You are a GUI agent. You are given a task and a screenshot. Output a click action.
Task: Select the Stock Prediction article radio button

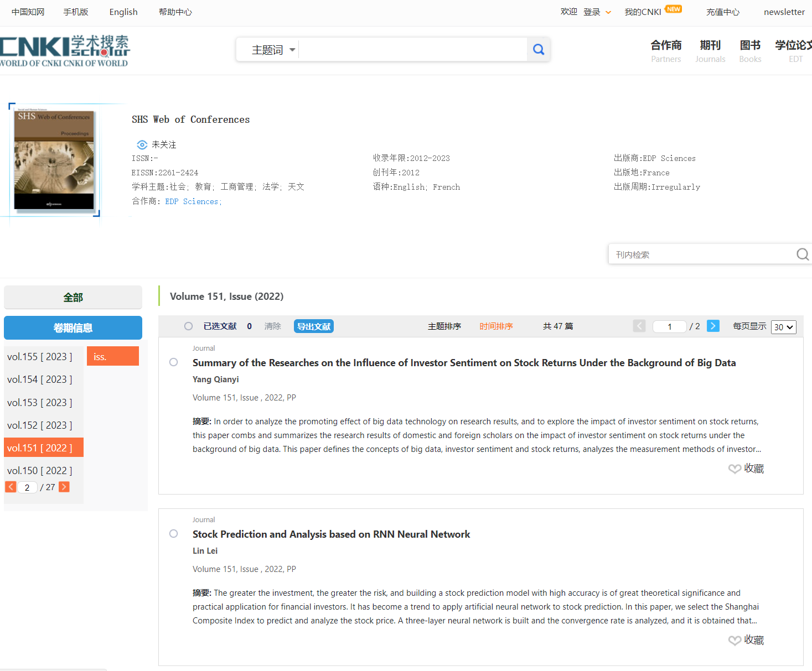(174, 534)
